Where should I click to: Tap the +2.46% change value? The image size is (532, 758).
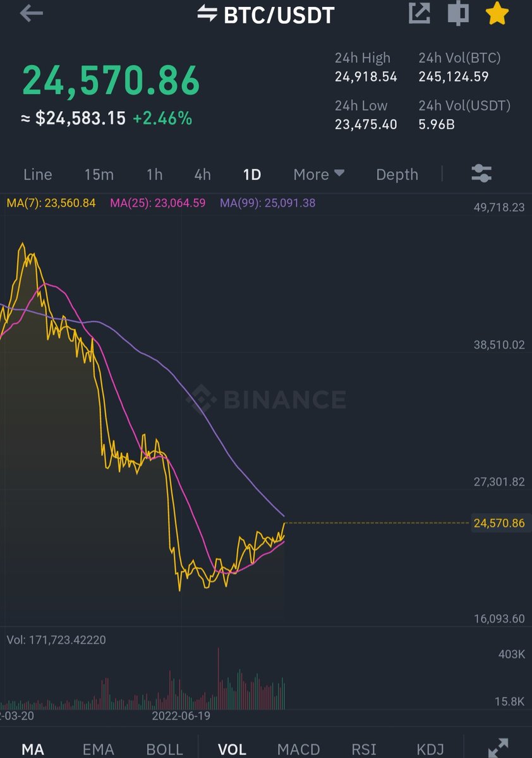tap(162, 118)
